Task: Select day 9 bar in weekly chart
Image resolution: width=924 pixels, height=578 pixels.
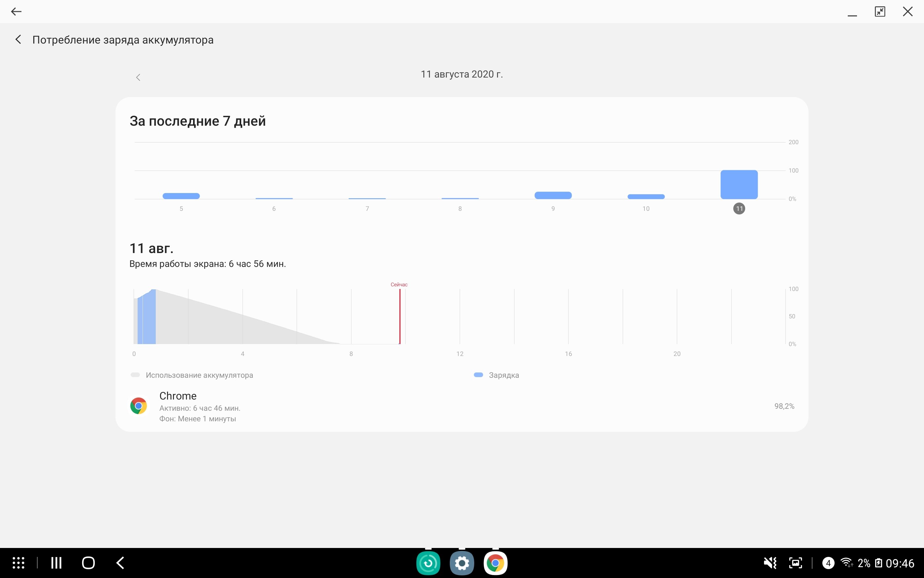Action: point(553,195)
